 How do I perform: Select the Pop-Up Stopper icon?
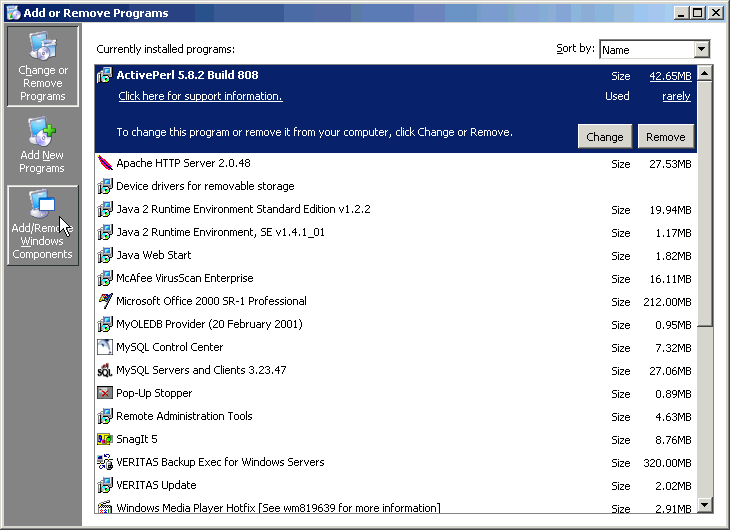point(105,393)
